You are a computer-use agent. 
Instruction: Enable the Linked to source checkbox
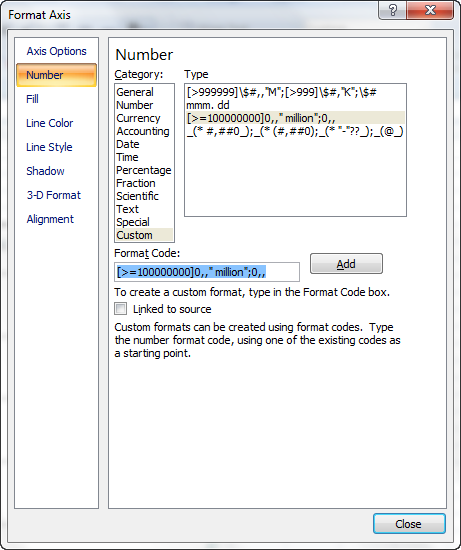coord(121,309)
